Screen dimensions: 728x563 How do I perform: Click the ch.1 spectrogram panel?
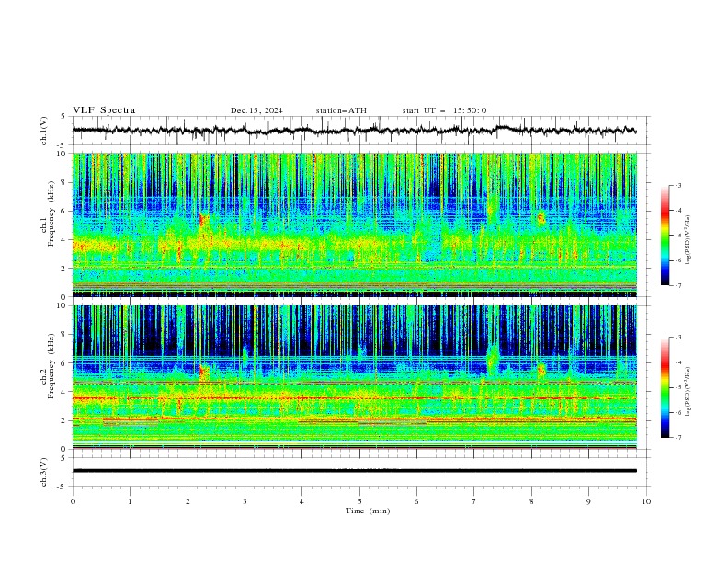tap(354, 224)
